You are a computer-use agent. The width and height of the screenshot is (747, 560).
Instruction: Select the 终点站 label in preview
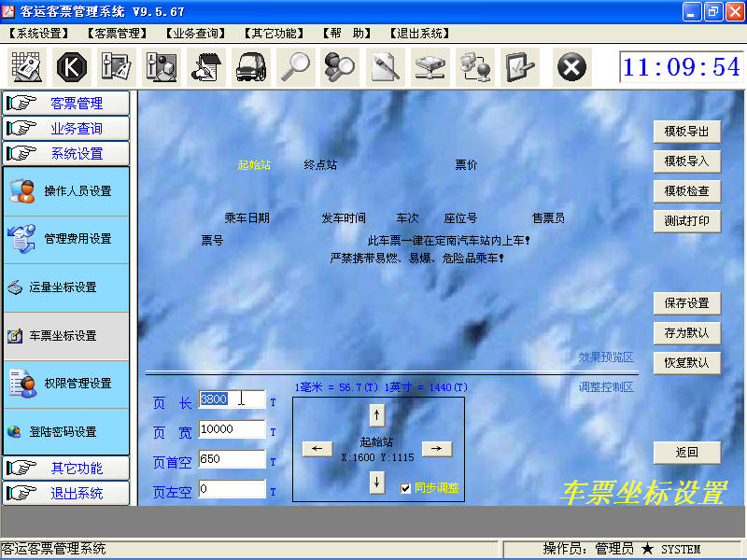click(x=320, y=165)
